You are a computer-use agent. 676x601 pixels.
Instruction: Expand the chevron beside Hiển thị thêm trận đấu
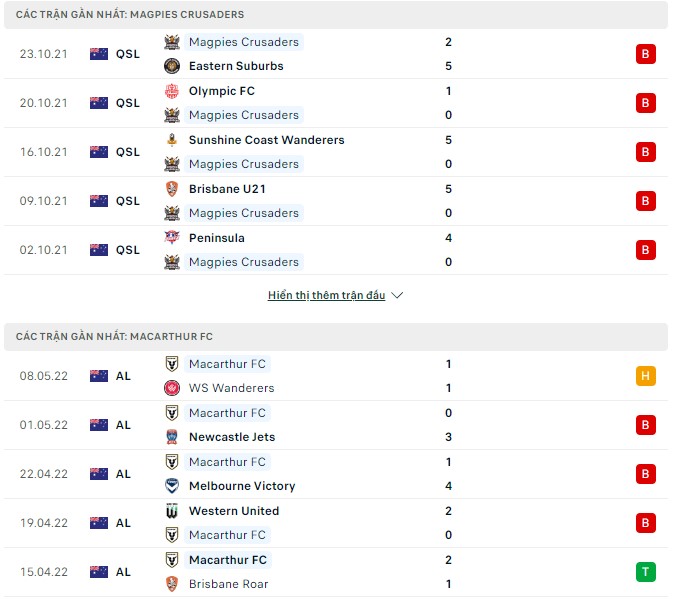pos(397,296)
